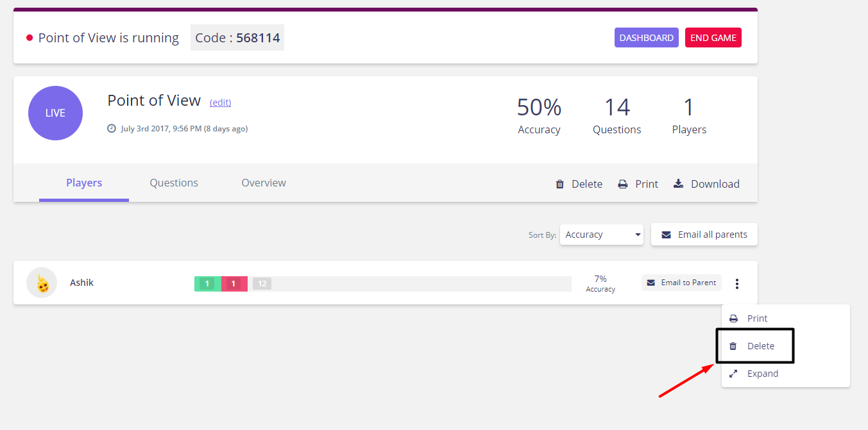The image size is (868, 430).
Task: Click the Print report action
Action: point(638,184)
